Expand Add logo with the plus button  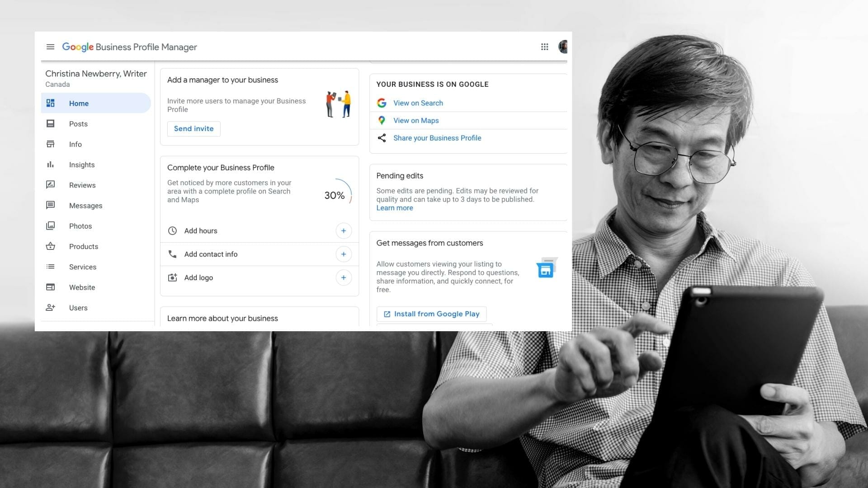click(344, 278)
